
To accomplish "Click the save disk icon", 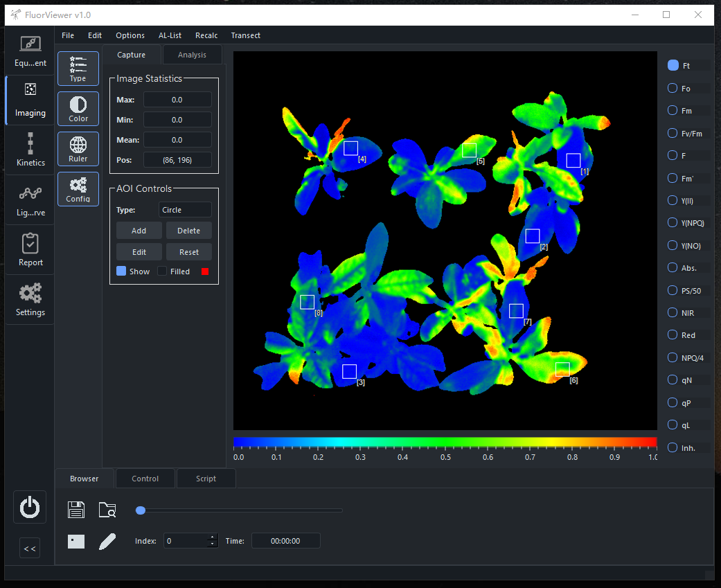I will pyautogui.click(x=76, y=510).
